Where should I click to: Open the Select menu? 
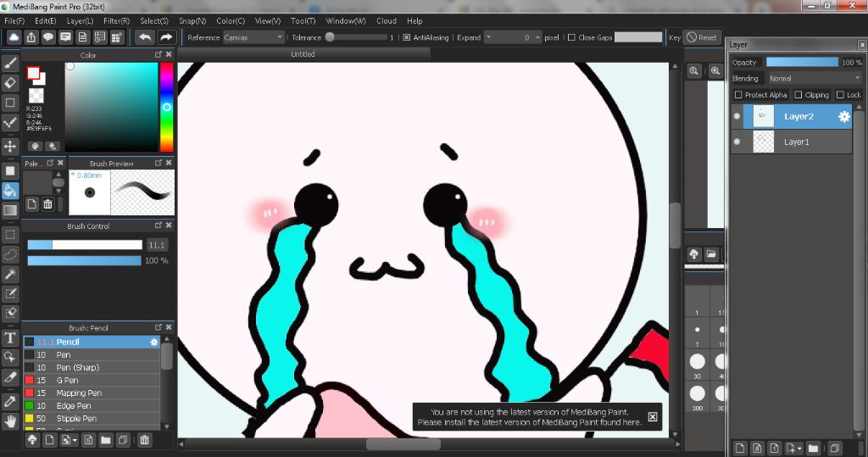(154, 20)
